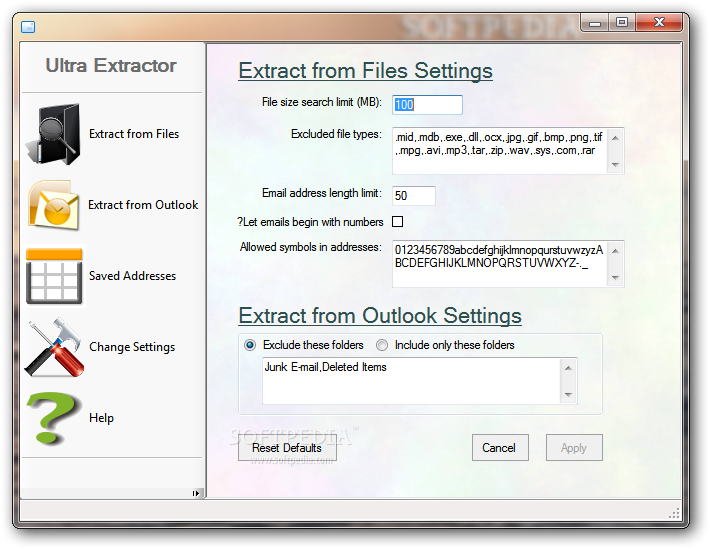
Task: Click the Extract from Outlook Settings heading
Action: (380, 316)
